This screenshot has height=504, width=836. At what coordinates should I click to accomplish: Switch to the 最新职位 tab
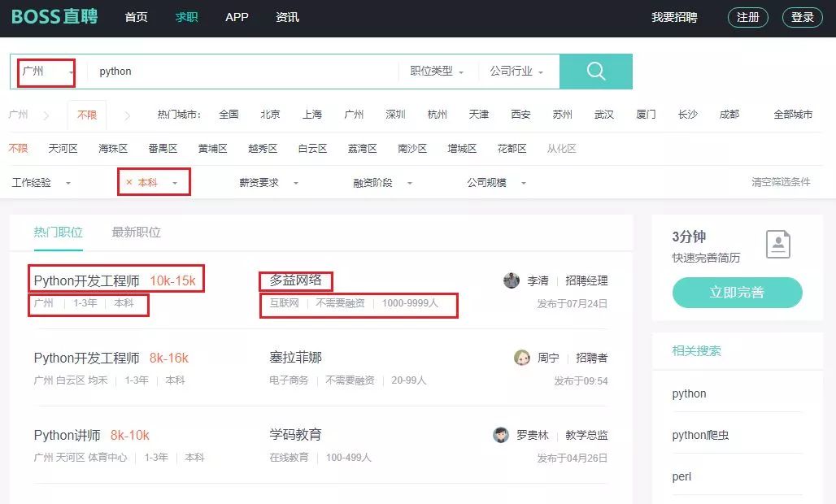(x=136, y=232)
